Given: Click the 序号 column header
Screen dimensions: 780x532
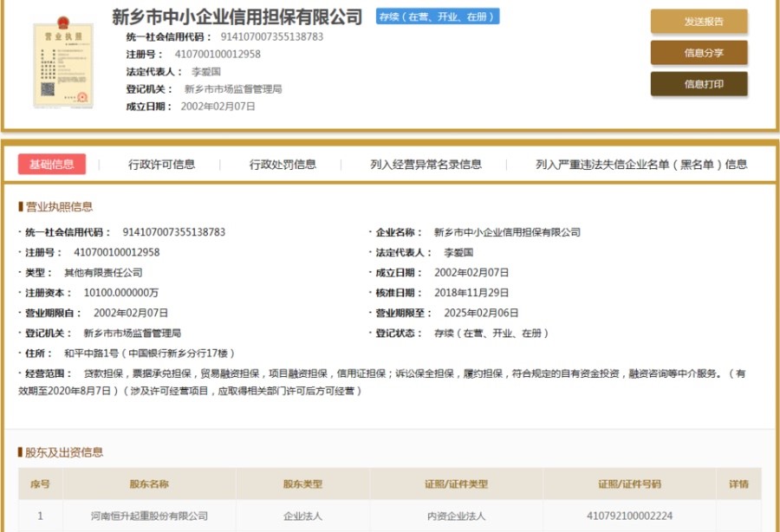Looking at the screenshot, I should point(40,484).
